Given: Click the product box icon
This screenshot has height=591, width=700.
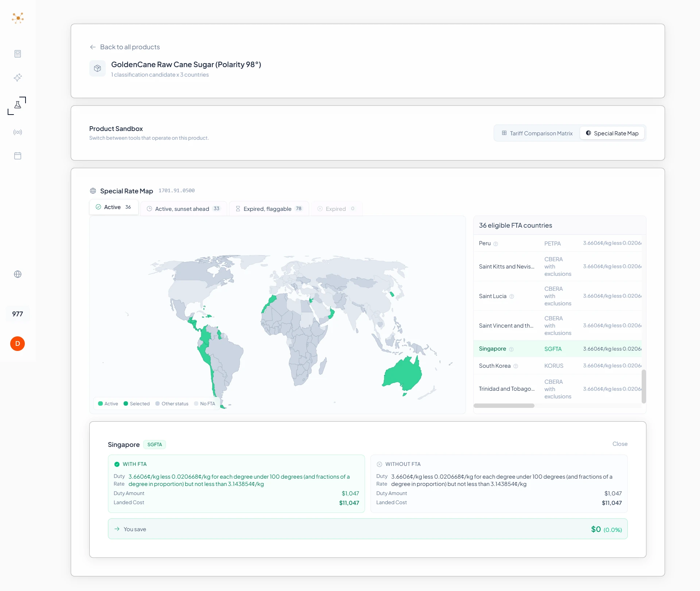Looking at the screenshot, I should pos(97,68).
